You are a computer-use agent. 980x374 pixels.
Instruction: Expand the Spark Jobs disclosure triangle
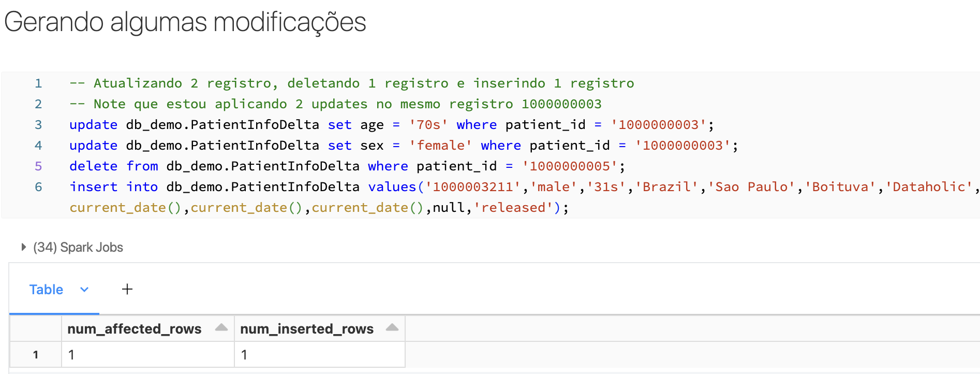[x=23, y=247]
